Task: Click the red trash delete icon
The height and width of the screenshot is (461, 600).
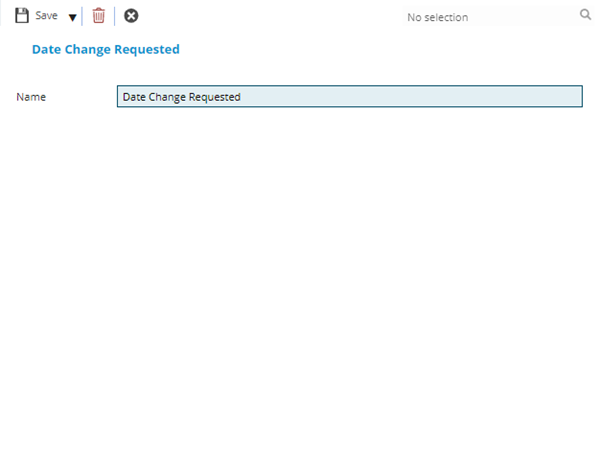Action: click(98, 16)
